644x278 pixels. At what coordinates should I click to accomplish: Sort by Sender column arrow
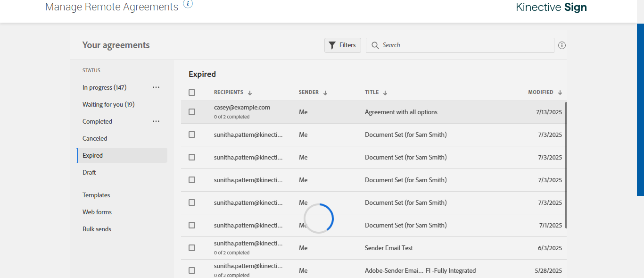(325, 93)
